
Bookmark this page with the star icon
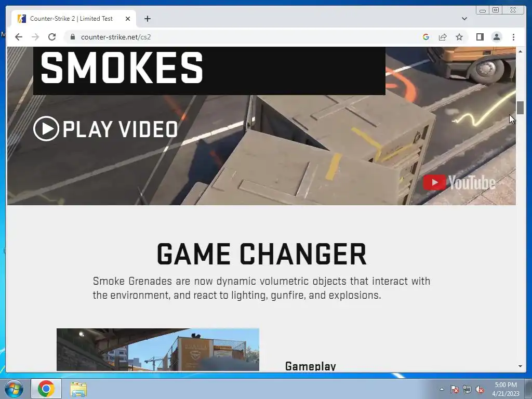click(459, 37)
